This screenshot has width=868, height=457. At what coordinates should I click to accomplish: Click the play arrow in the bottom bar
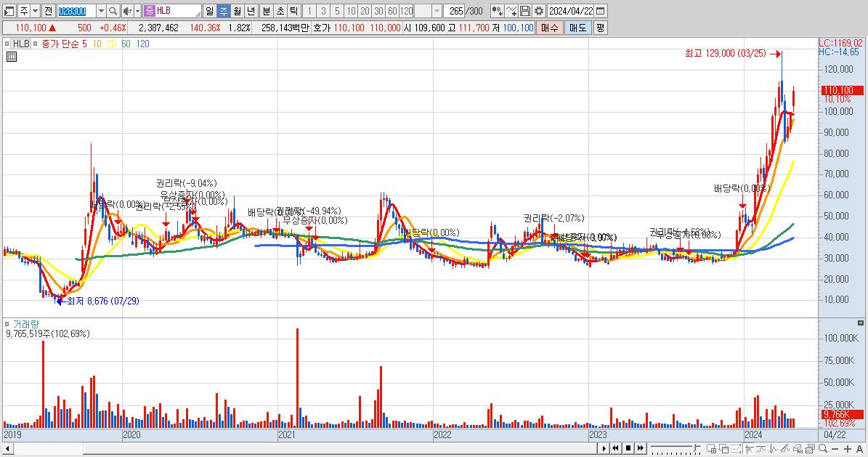tap(604, 448)
